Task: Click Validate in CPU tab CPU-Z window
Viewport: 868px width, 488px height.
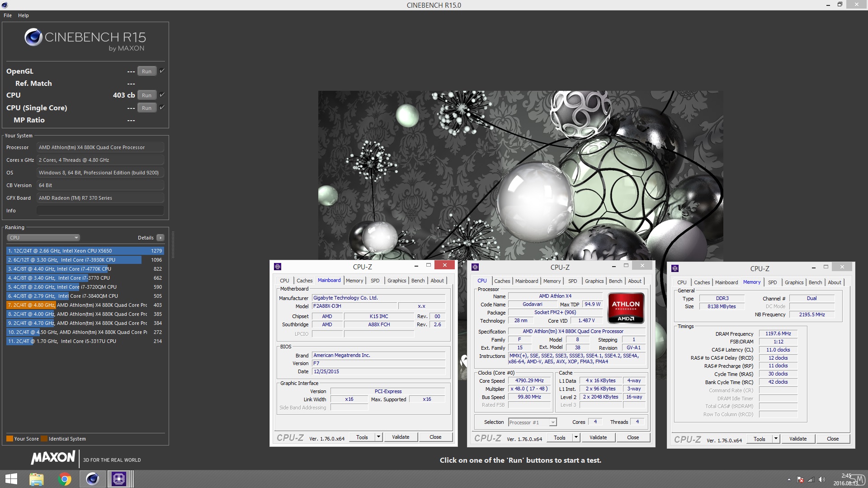Action: click(x=598, y=438)
